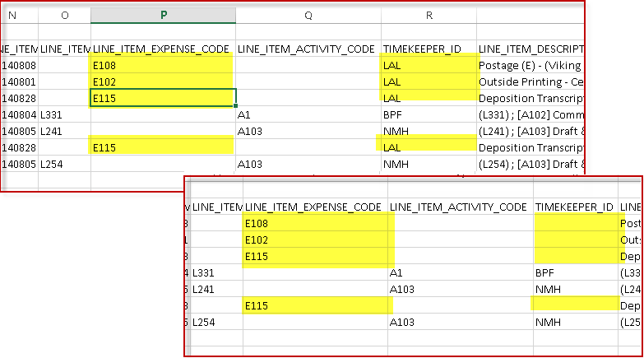This screenshot has width=644, height=358.
Task: Click LINE_ITEM_EXPENSE_CODE header cell in upper sheet
Action: click(163, 49)
